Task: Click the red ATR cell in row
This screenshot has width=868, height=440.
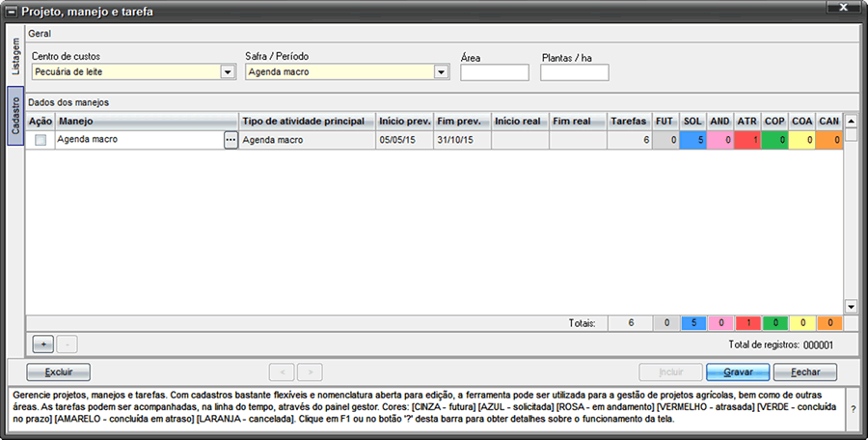Action: [746, 140]
